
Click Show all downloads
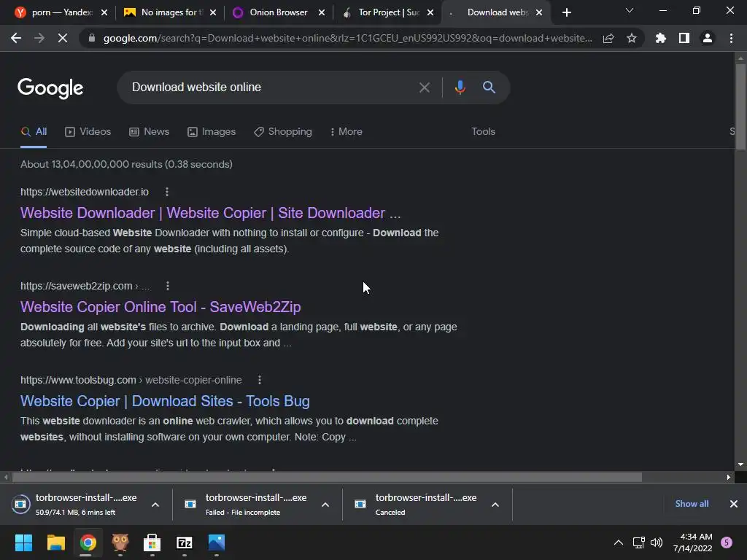[692, 504]
